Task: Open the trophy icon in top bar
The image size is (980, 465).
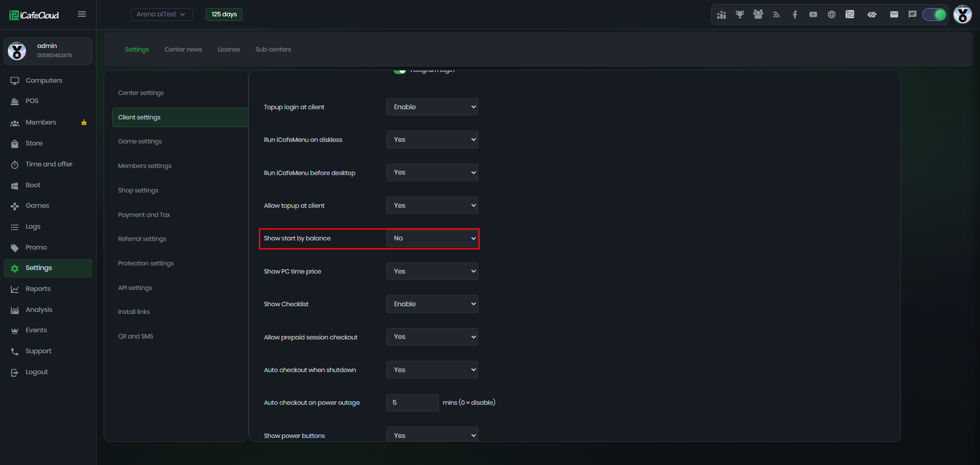Action: pyautogui.click(x=740, y=15)
